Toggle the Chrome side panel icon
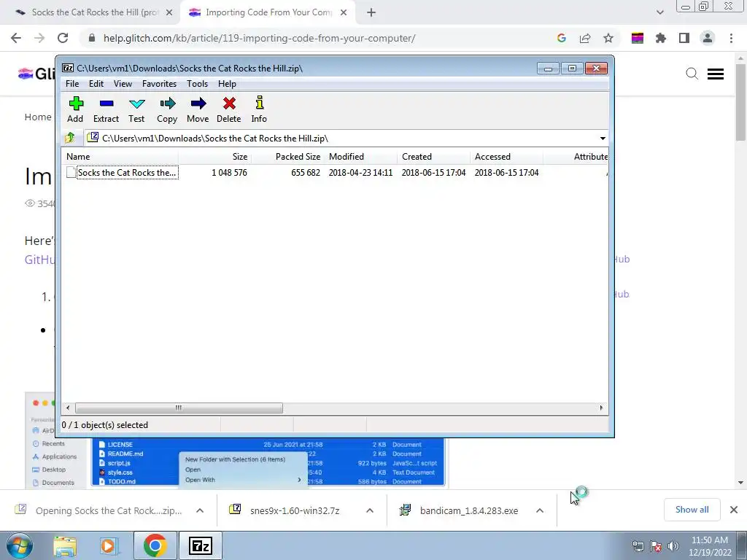 [684, 38]
